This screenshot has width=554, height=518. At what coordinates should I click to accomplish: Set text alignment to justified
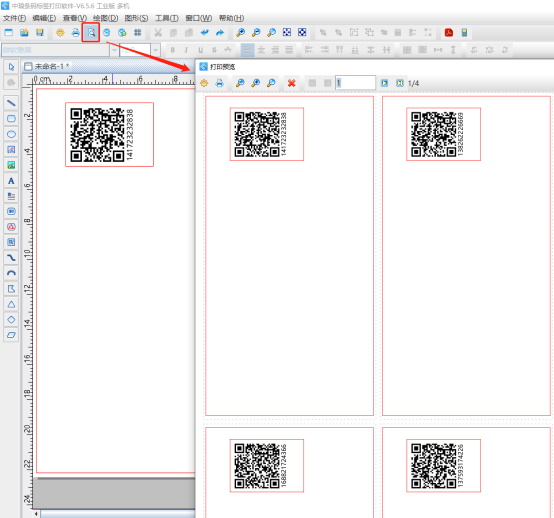click(289, 50)
